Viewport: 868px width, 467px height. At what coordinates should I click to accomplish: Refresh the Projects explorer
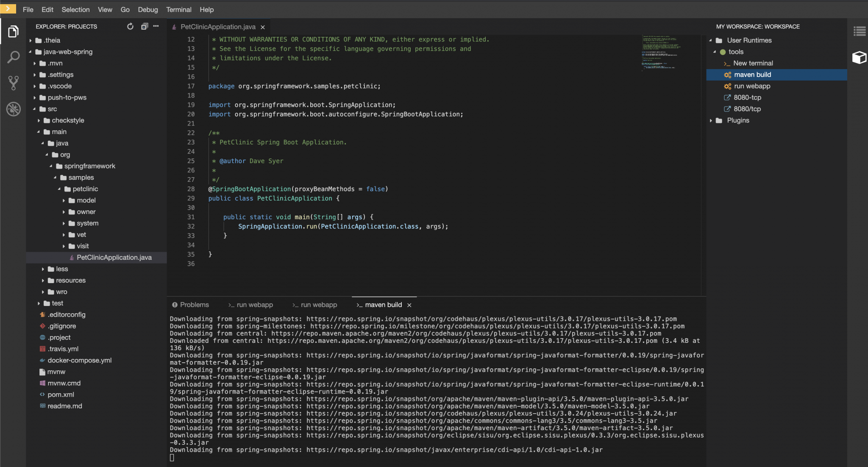[x=130, y=26]
